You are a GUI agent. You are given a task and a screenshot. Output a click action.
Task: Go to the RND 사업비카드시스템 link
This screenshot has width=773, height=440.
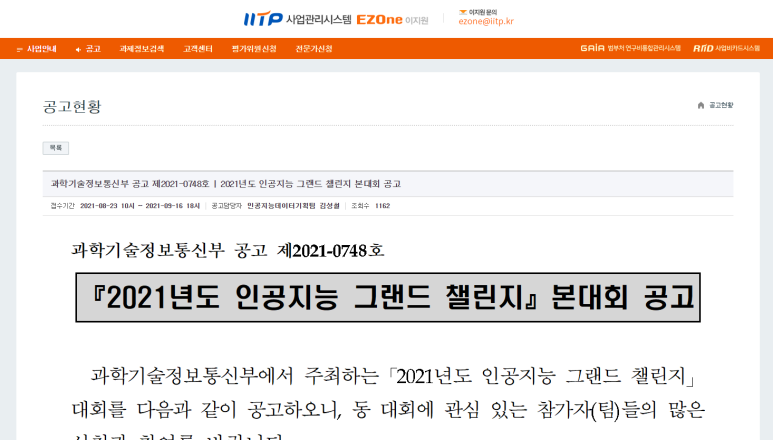click(727, 48)
